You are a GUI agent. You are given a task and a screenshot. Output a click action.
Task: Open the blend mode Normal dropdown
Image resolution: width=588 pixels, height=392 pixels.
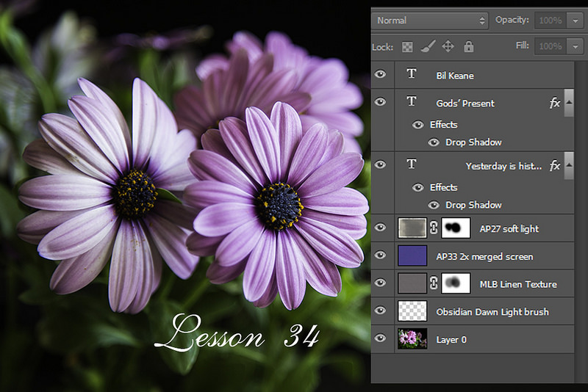click(430, 21)
